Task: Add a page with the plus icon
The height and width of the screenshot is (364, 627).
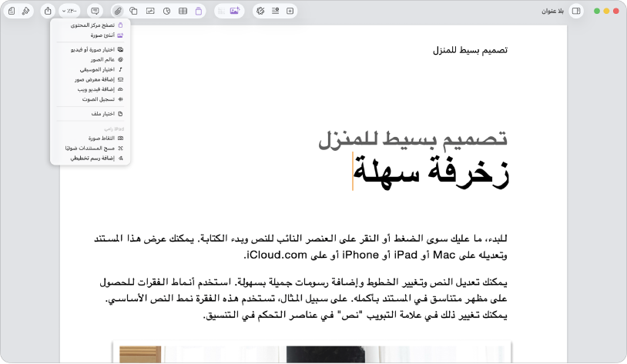Action: coord(290,12)
